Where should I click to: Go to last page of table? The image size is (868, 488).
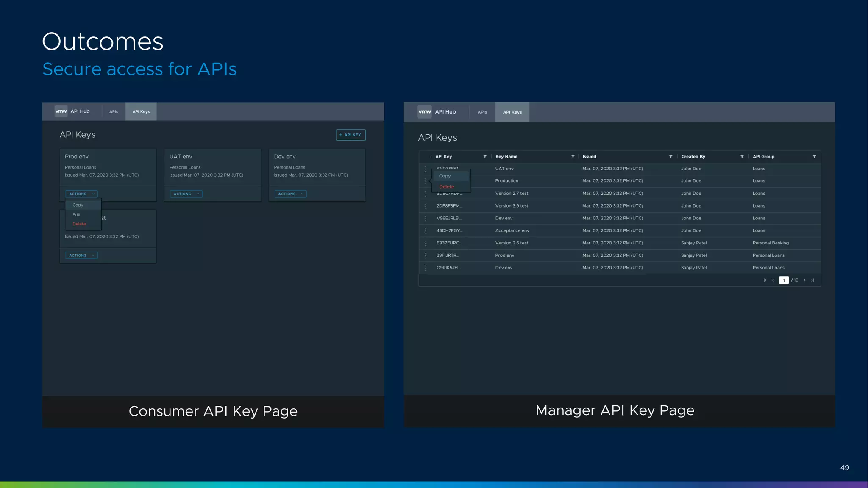812,280
